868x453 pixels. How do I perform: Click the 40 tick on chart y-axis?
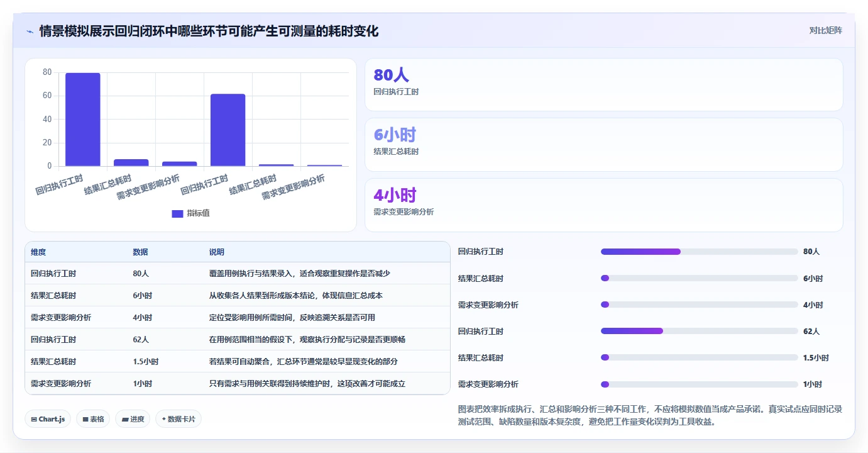[x=47, y=119]
